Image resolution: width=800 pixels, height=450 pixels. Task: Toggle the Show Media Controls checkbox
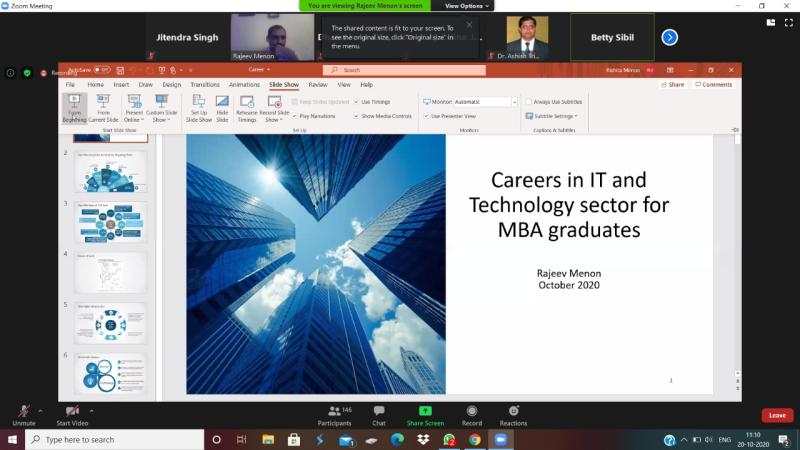pos(357,116)
